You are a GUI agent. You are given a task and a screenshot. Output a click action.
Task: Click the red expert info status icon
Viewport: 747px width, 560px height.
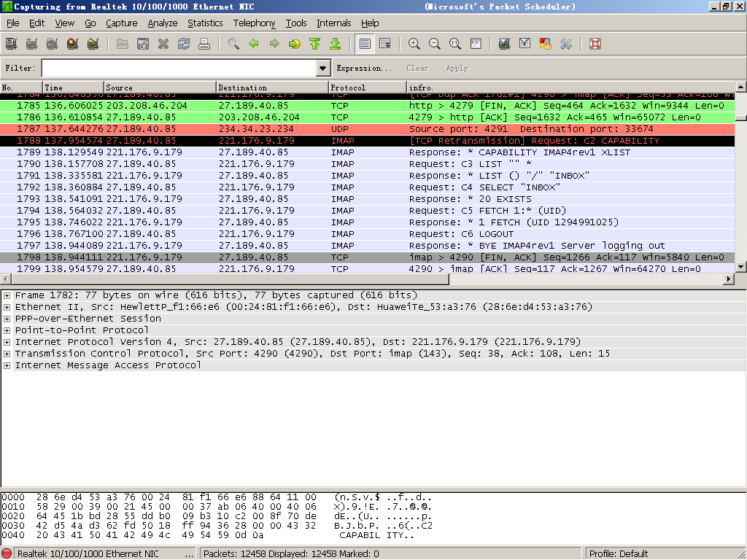pos(7,554)
